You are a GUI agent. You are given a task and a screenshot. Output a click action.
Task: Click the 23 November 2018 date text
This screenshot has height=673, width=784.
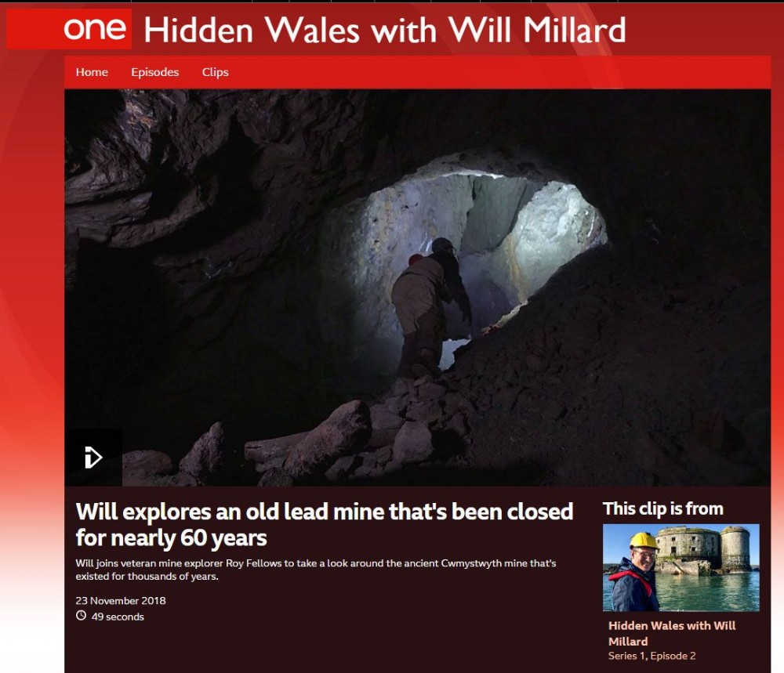[x=121, y=601]
